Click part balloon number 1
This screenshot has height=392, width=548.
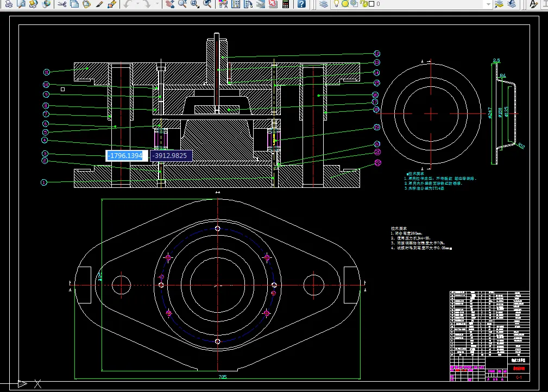pyautogui.click(x=43, y=182)
